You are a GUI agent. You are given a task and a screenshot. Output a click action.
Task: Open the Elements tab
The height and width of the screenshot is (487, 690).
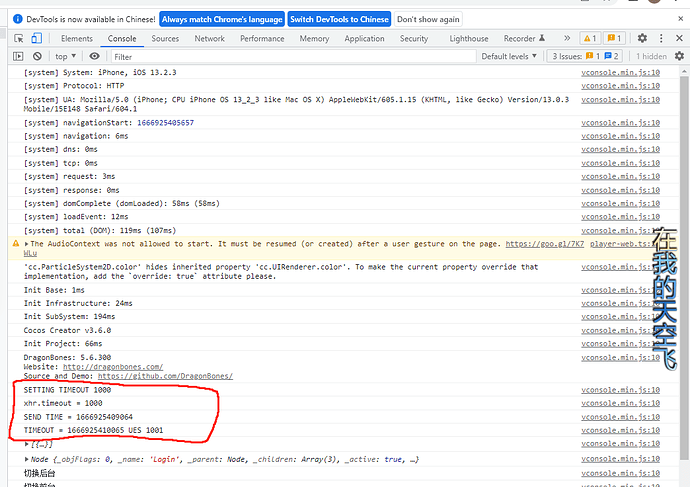point(77,39)
